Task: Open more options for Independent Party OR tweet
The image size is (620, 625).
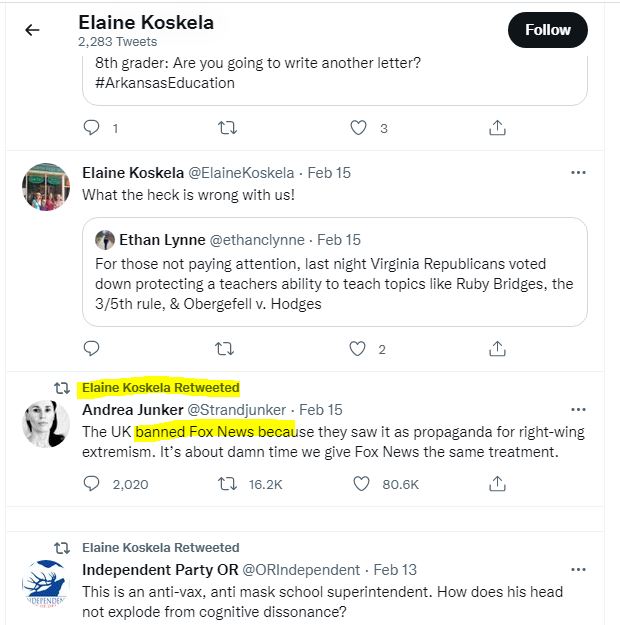Action: [x=578, y=570]
